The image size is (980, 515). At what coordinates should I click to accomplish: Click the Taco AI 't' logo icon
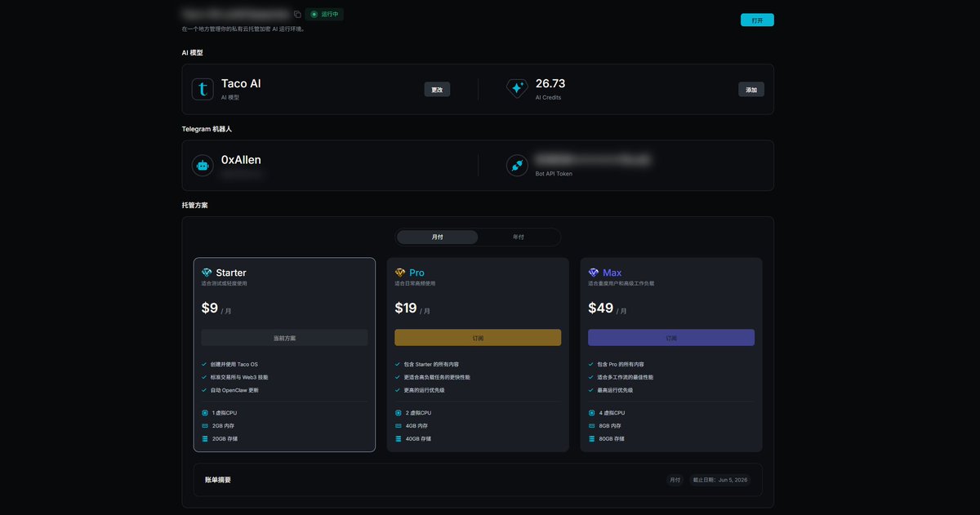coord(203,89)
